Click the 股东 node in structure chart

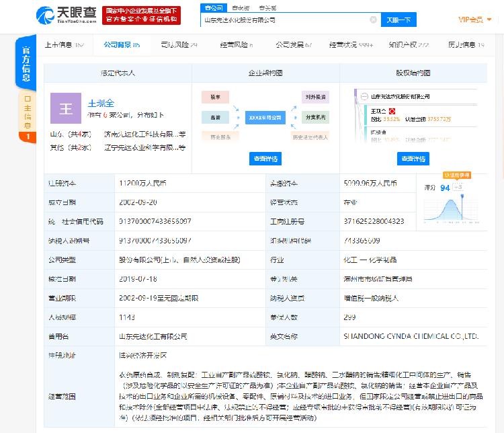(x=215, y=97)
